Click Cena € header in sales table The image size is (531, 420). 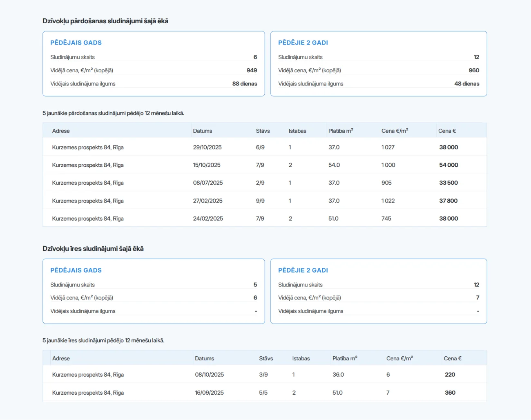click(x=447, y=131)
